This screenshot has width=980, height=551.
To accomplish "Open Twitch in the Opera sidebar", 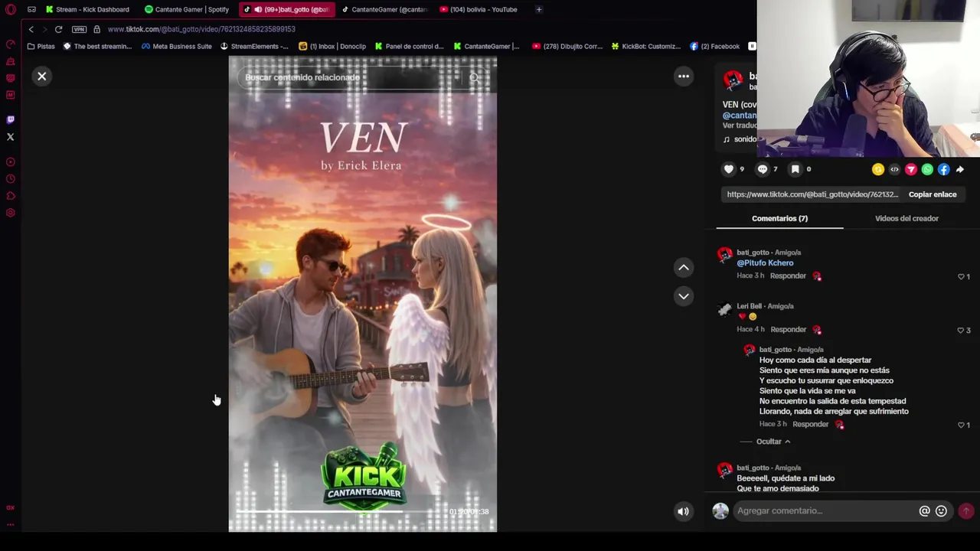I will (x=11, y=119).
